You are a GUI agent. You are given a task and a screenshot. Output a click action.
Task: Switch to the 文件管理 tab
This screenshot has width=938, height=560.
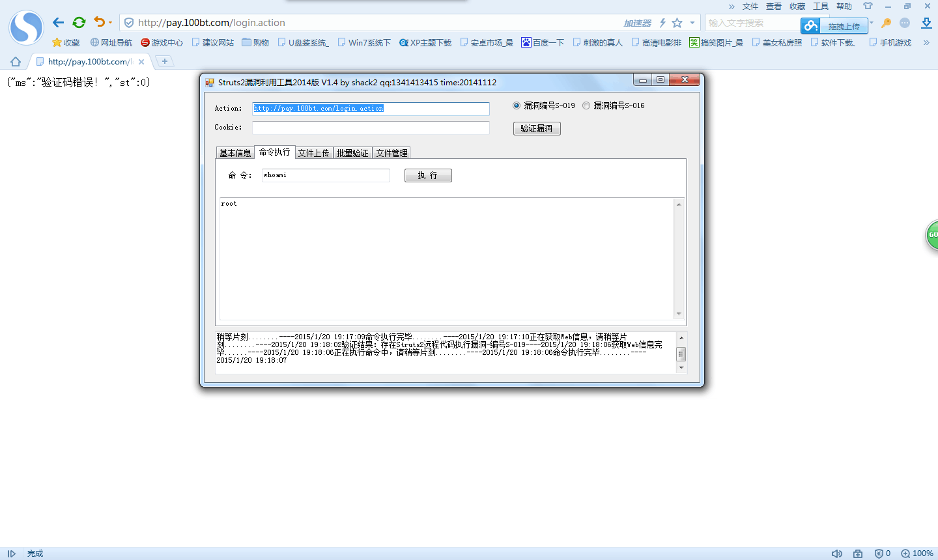pos(392,153)
